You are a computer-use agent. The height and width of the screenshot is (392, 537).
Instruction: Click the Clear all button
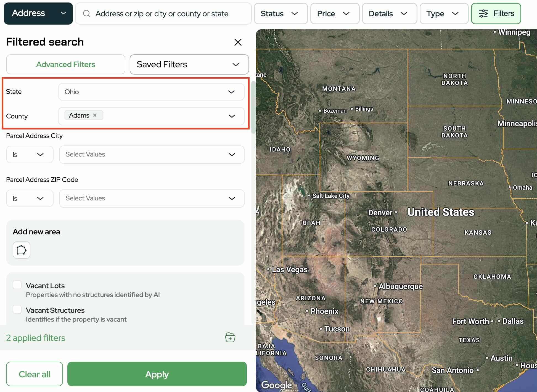click(35, 374)
